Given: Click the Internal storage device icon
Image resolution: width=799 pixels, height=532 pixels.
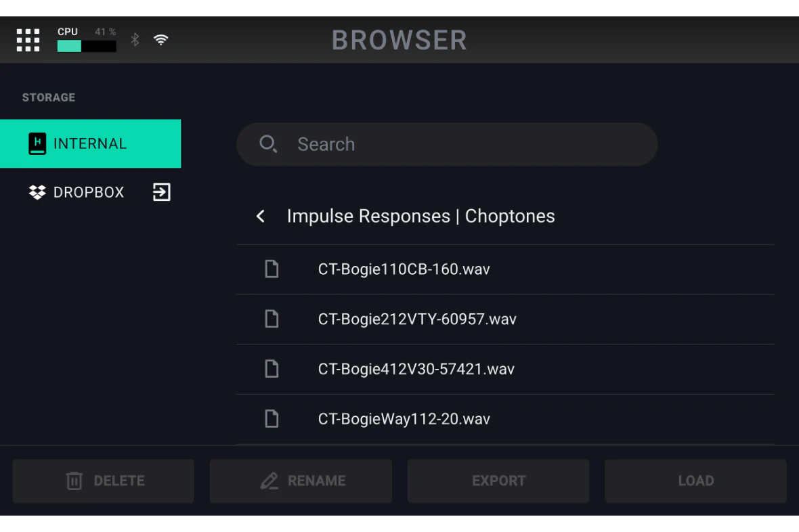Looking at the screenshot, I should click(x=37, y=143).
